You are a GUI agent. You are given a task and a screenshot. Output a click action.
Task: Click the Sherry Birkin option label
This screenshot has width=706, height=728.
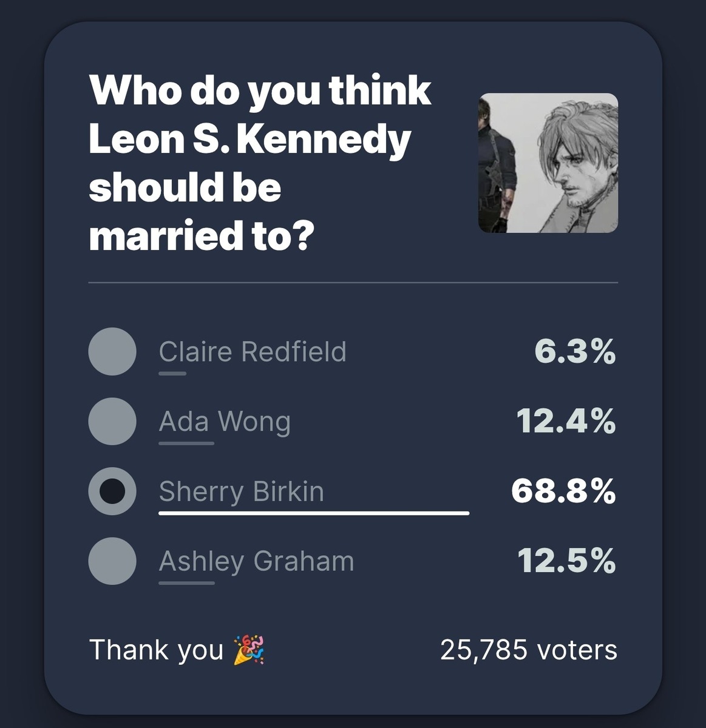(242, 491)
